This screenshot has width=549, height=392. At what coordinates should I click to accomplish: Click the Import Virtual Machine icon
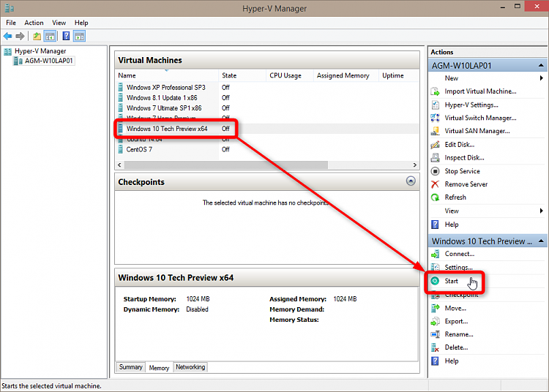click(436, 91)
